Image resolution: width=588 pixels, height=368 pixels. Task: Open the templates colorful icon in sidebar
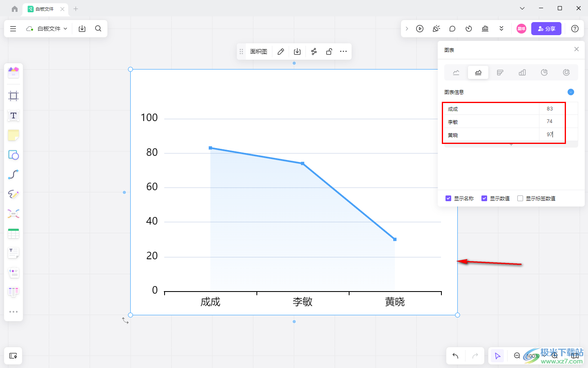pyautogui.click(x=13, y=73)
